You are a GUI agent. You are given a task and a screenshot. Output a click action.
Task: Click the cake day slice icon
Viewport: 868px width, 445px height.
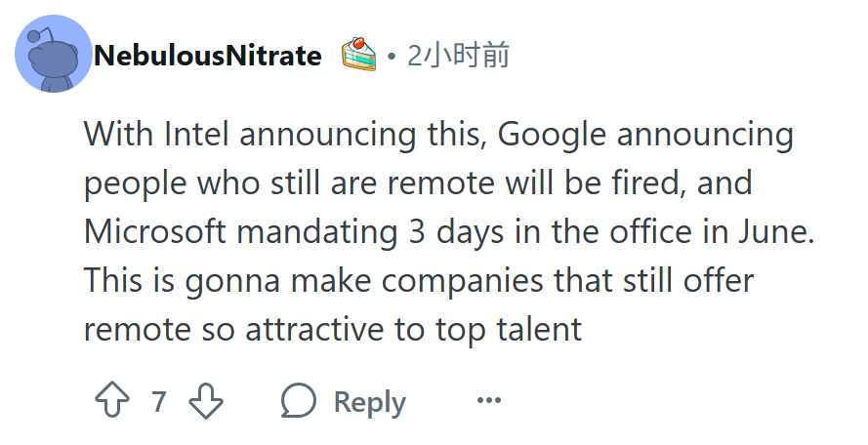[x=358, y=55]
